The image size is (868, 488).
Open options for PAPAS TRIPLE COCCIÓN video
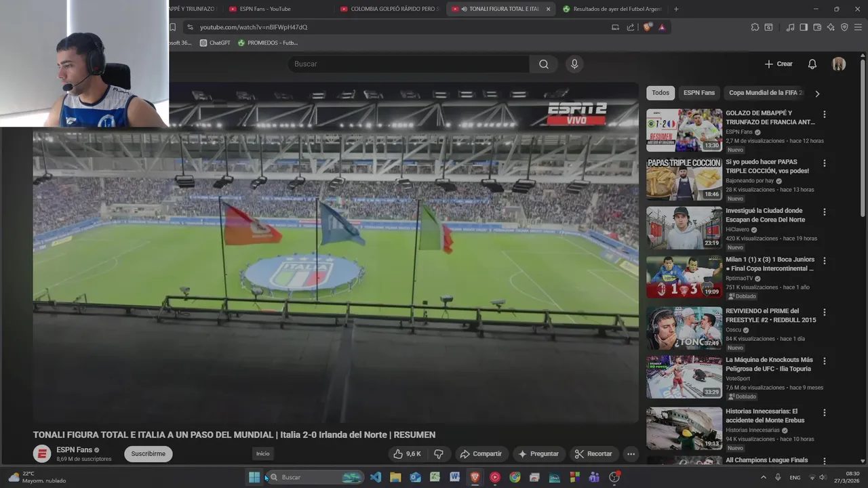click(x=824, y=163)
